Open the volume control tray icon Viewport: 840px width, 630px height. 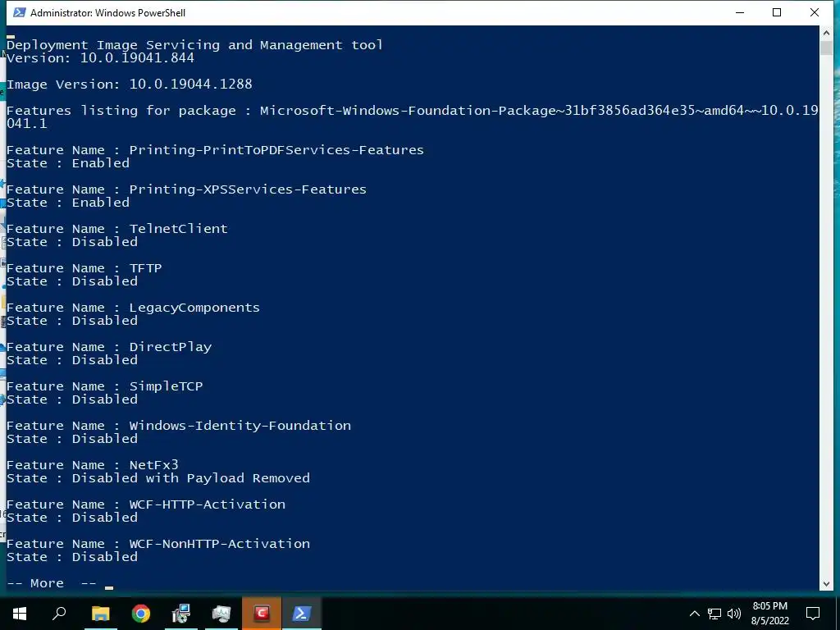point(734,614)
